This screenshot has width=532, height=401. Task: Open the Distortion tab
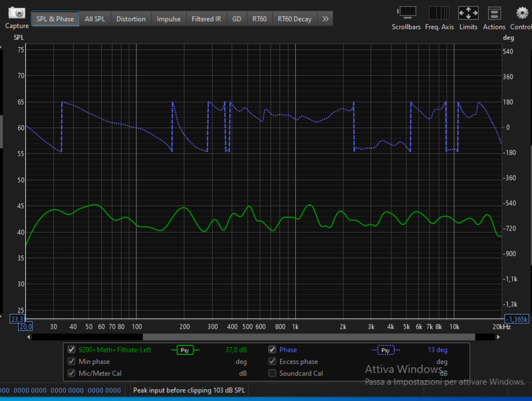[131, 19]
